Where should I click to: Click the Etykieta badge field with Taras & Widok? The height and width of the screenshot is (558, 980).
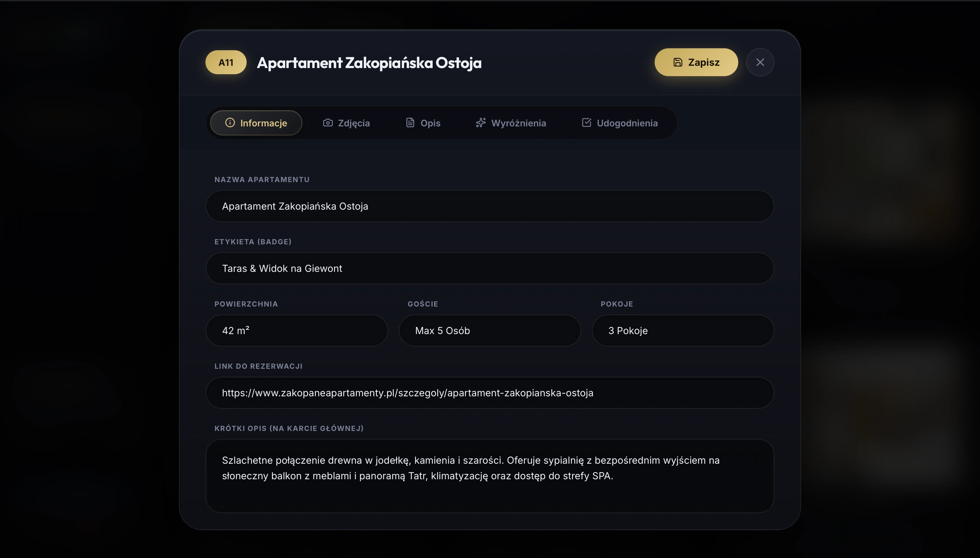pyautogui.click(x=490, y=268)
